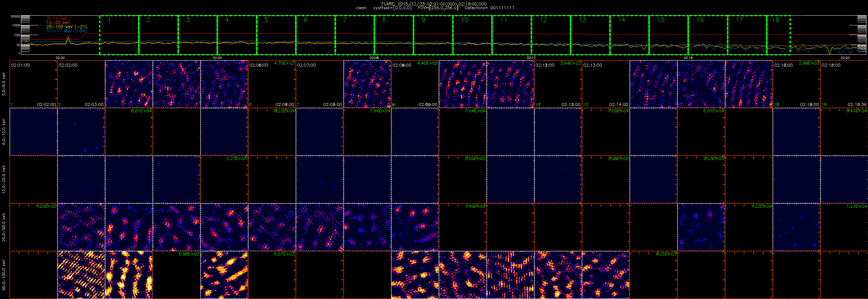Viewport: 868px width, 299px height.
Task: Click the '02:12' time axis tick label
Action: (531, 58)
